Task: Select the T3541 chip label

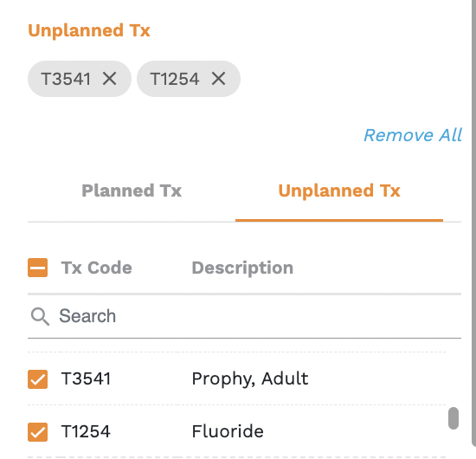Action: (66, 79)
